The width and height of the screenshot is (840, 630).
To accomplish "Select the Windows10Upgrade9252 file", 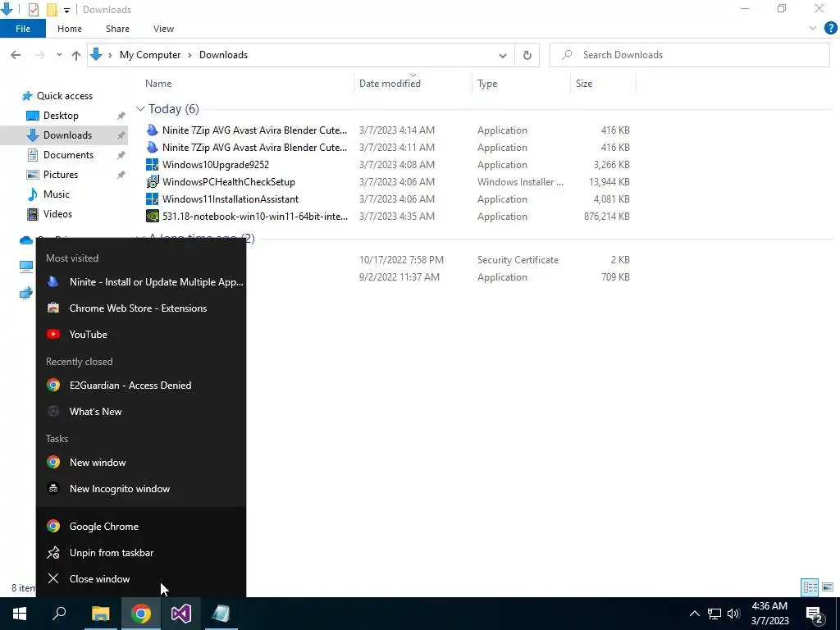I will tap(216, 164).
